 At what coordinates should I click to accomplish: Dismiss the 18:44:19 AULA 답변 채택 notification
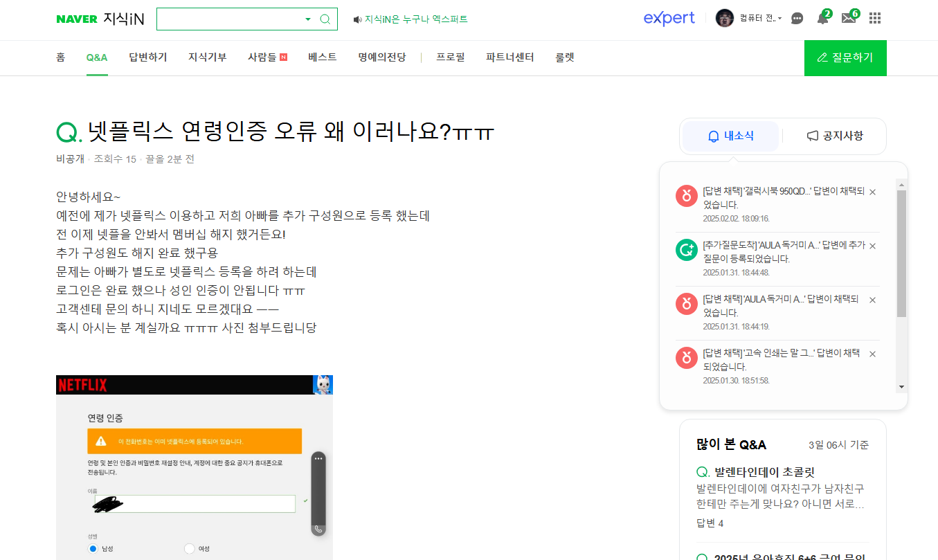872,300
